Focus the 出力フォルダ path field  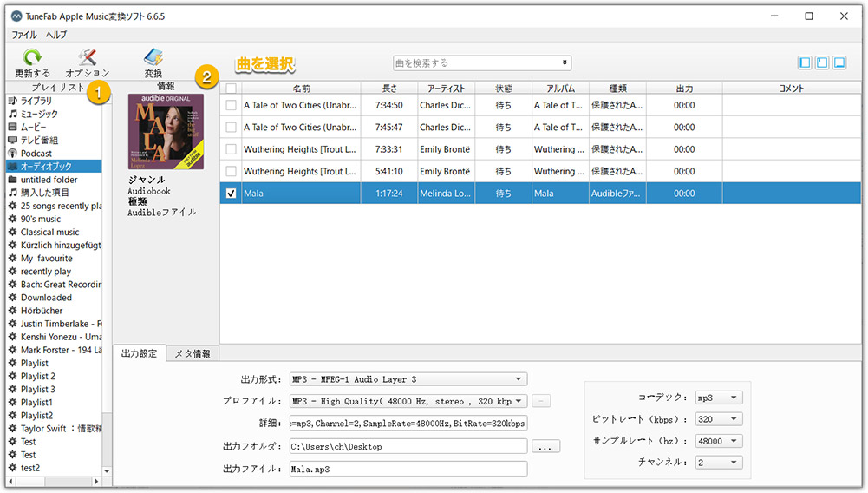pos(408,446)
